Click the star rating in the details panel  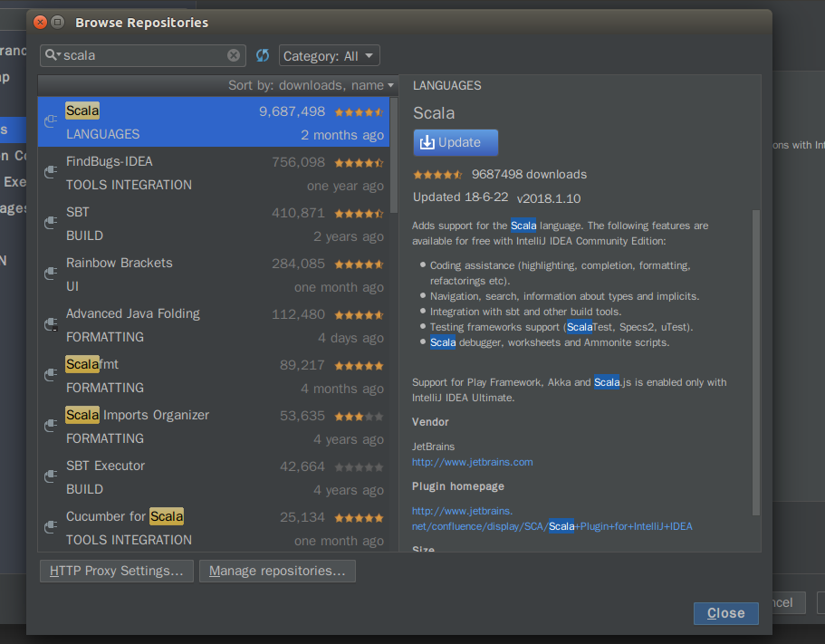[437, 175]
